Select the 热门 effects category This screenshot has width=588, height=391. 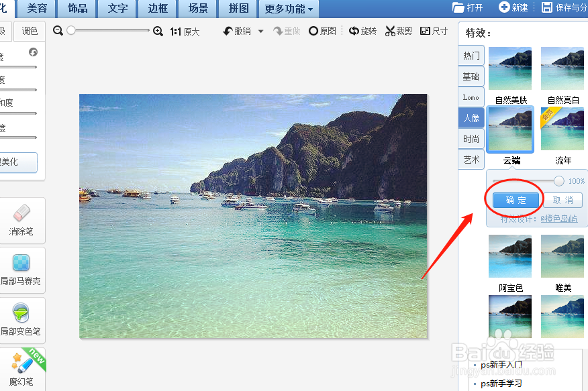(471, 56)
